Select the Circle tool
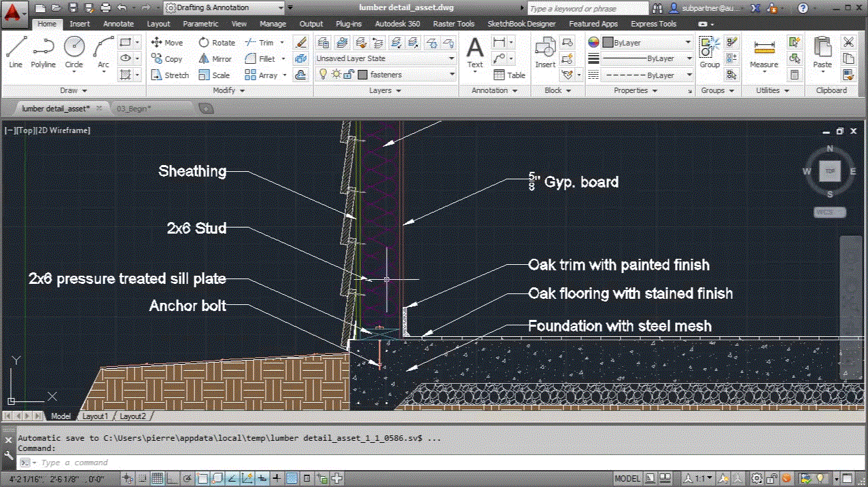868x487 pixels. point(74,52)
